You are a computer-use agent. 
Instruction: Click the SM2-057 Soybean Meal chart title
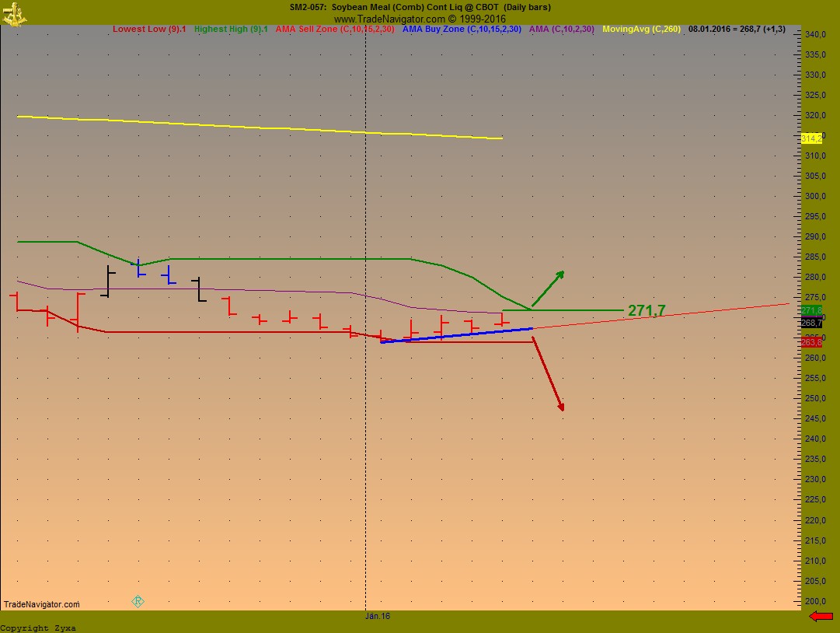coord(420,7)
